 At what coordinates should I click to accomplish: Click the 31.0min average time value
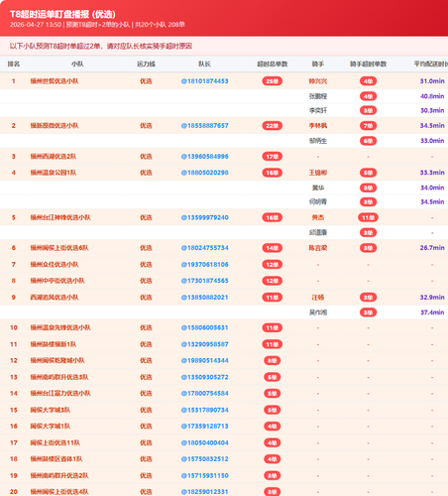pos(432,81)
